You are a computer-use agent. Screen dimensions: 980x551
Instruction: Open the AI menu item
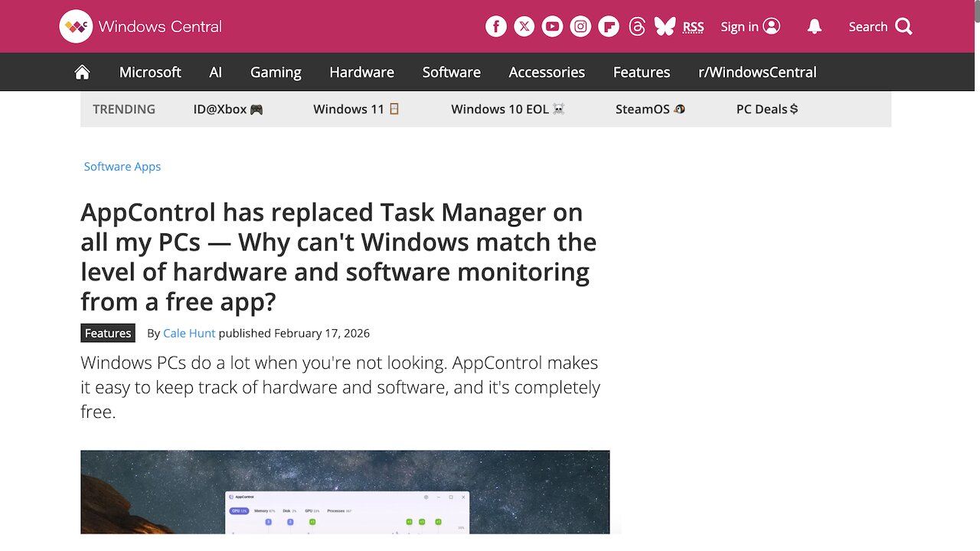(216, 72)
